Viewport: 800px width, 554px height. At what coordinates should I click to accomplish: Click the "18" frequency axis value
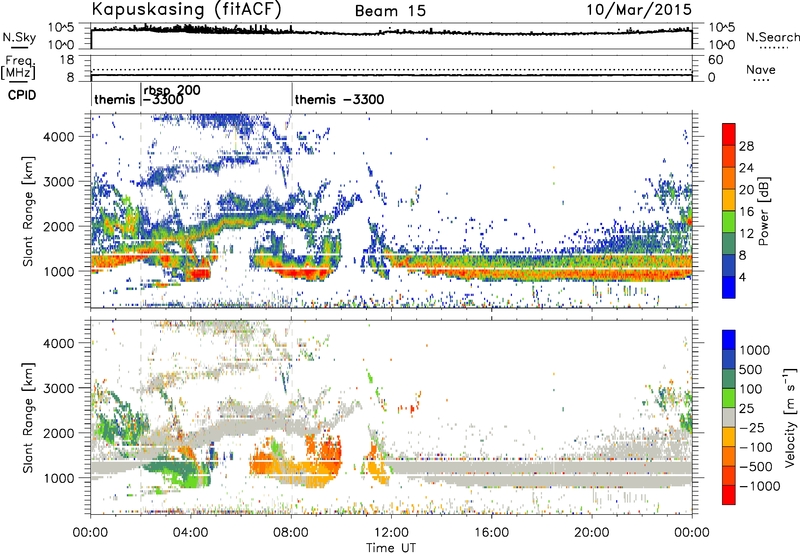66,60
